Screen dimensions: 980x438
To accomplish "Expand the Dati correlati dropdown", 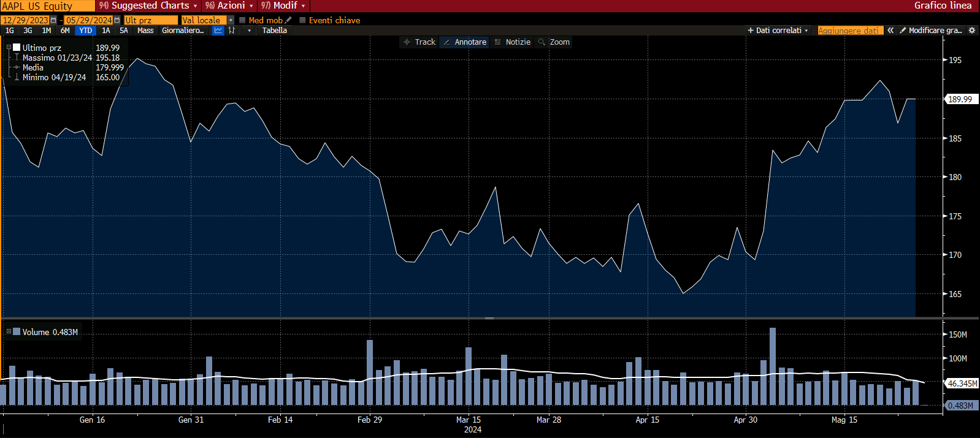I will (x=806, y=30).
